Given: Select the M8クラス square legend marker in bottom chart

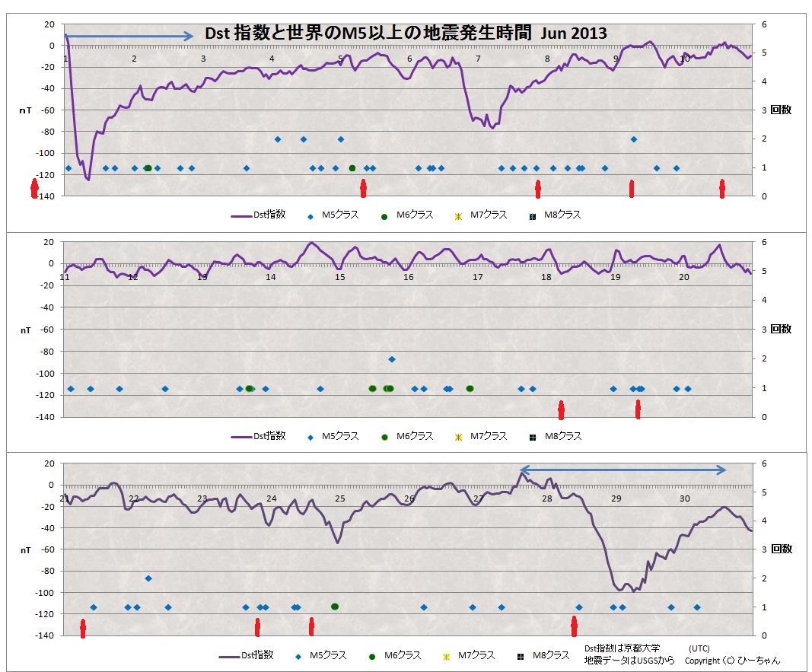Looking at the screenshot, I should [x=521, y=656].
